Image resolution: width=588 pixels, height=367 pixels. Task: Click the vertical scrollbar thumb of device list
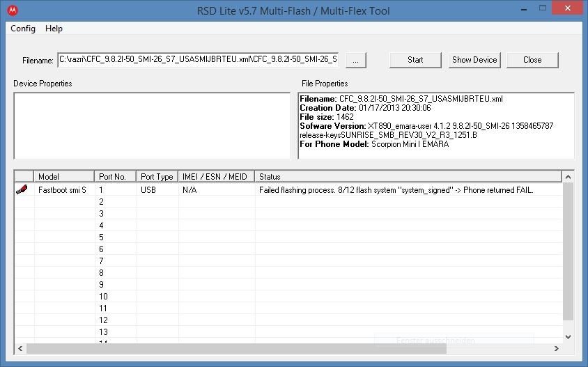pyautogui.click(x=568, y=251)
